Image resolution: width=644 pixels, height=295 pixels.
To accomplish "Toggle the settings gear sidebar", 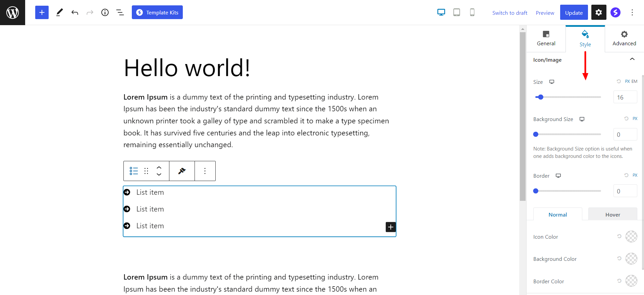I will tap(599, 12).
